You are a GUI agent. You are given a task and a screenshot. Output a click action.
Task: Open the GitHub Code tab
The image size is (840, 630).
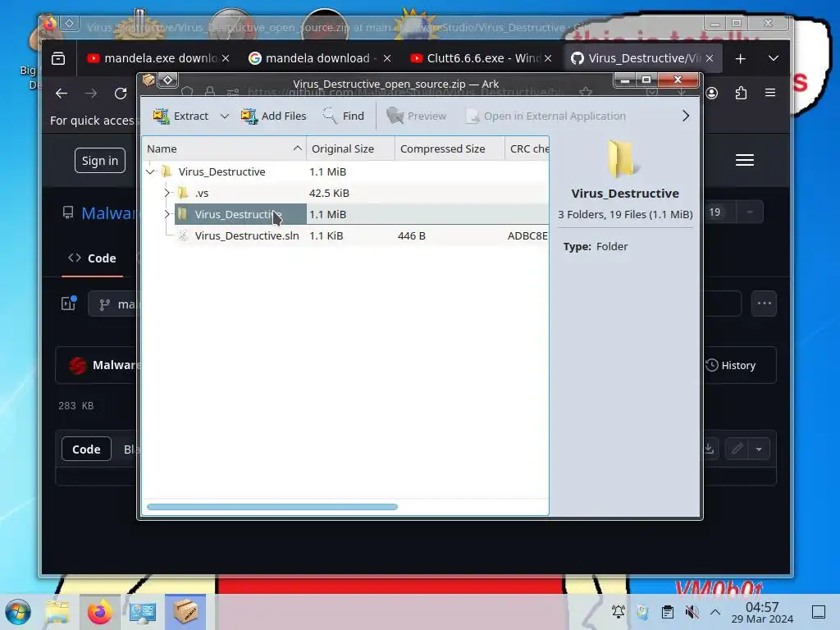[x=92, y=258]
